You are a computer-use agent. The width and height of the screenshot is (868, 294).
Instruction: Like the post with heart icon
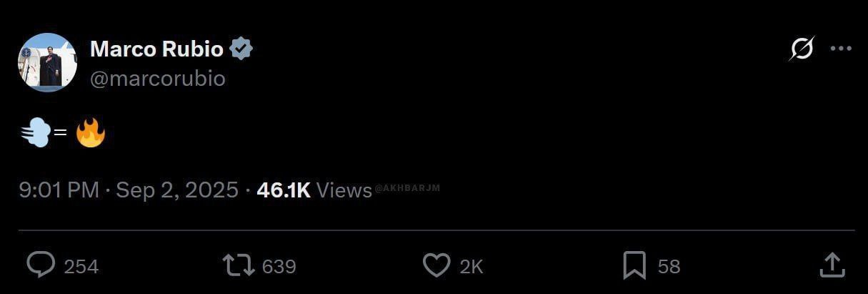coord(437,265)
